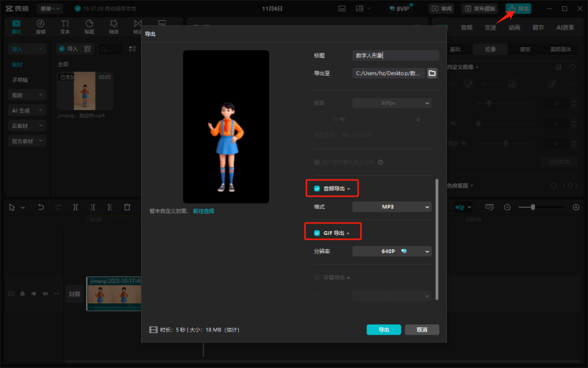Click the SVIP diamond badge

click(399, 9)
